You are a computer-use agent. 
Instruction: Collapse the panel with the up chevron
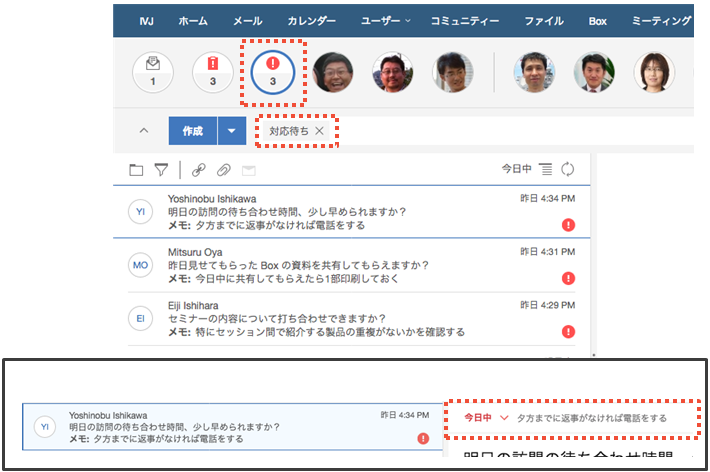pos(143,131)
